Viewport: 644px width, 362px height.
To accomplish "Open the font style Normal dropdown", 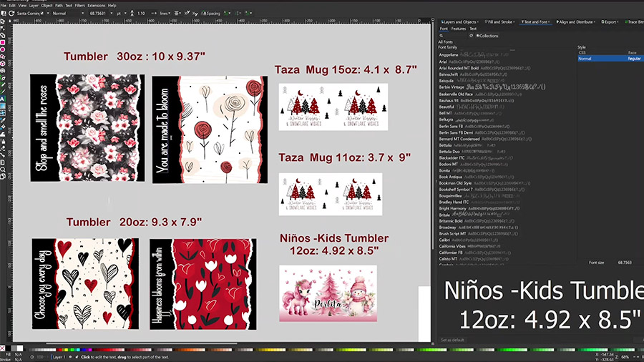I will coord(82,13).
